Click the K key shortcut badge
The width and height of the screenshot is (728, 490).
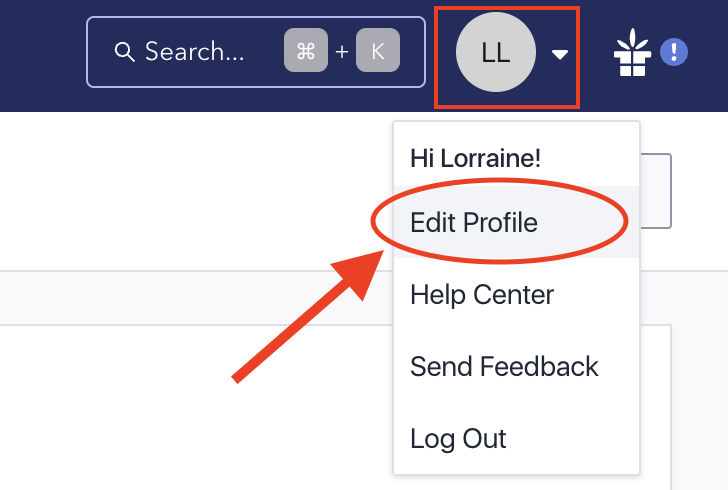[x=378, y=51]
